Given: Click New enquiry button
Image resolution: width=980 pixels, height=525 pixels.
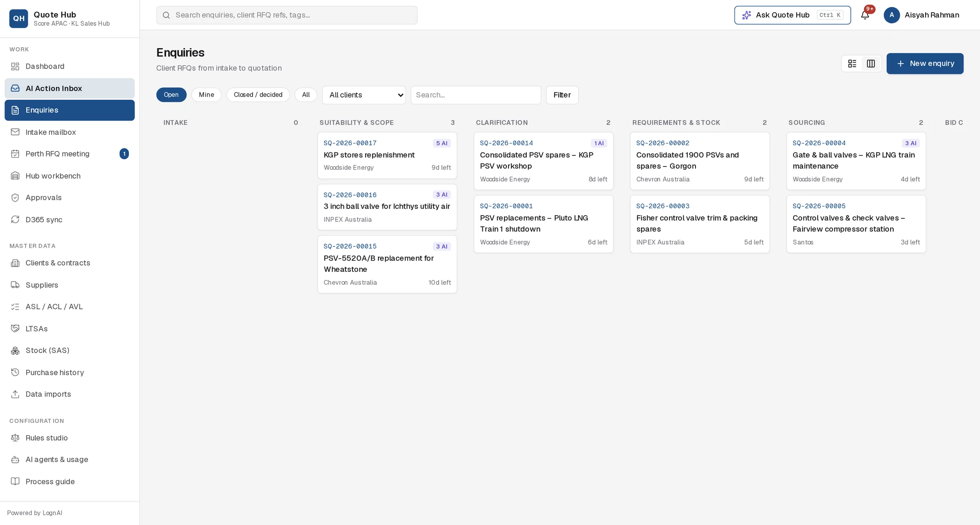Looking at the screenshot, I should point(925,64).
